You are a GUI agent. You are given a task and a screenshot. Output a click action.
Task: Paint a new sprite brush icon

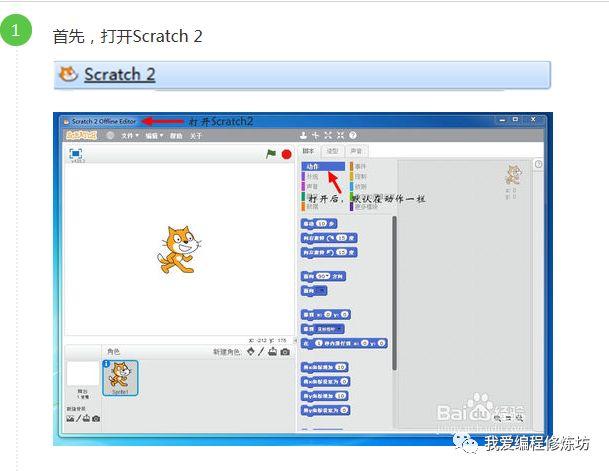(261, 351)
